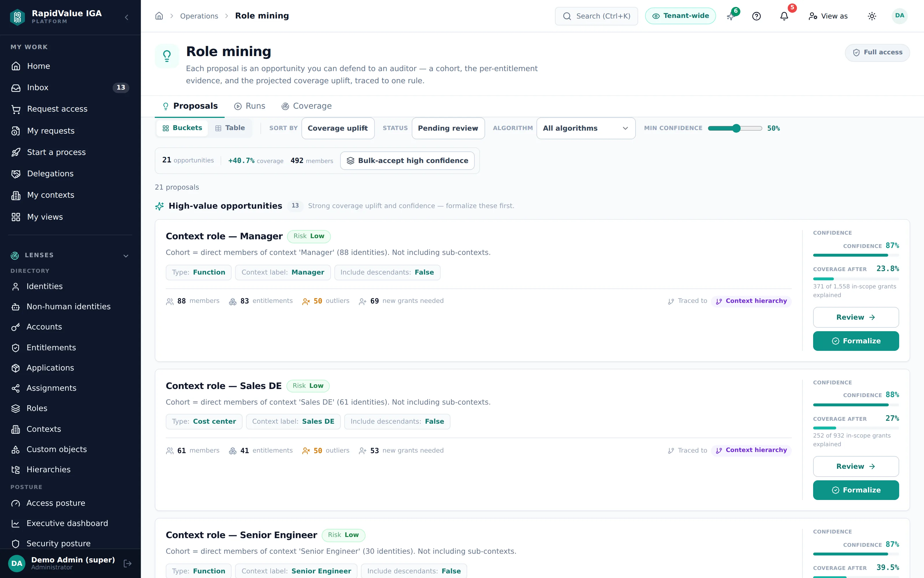The image size is (924, 578).
Task: Open Inbox with 13 items
Action: [70, 88]
